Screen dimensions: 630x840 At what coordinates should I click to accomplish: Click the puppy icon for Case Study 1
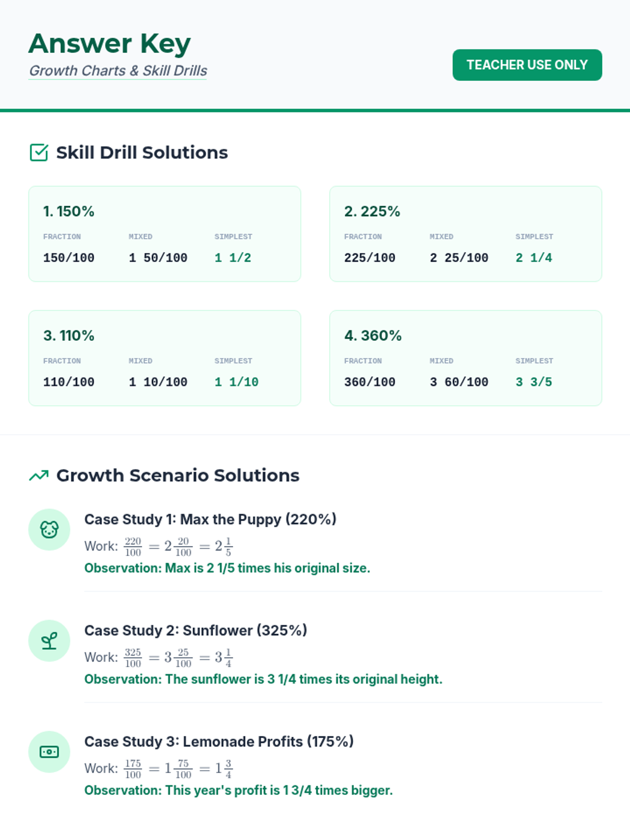coord(49,530)
